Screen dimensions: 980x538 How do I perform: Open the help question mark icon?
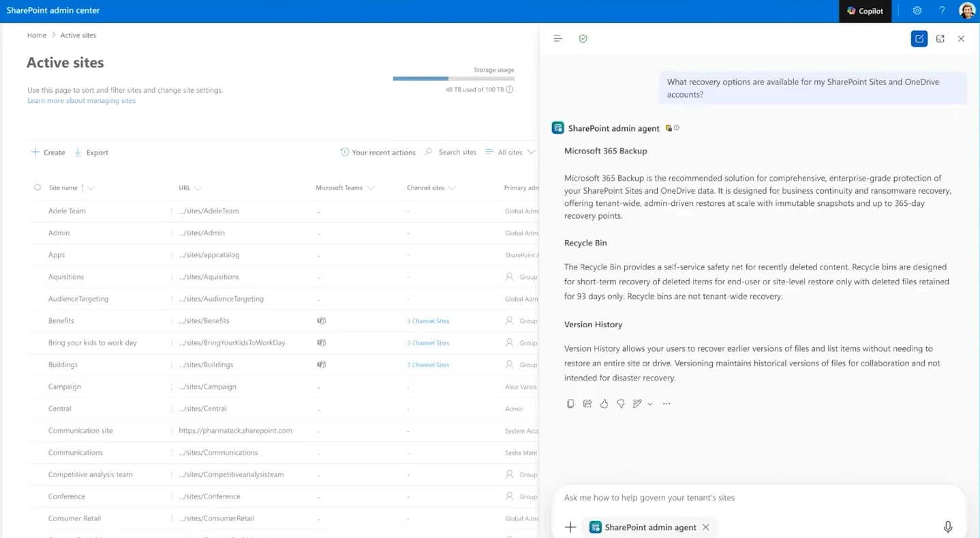(942, 11)
